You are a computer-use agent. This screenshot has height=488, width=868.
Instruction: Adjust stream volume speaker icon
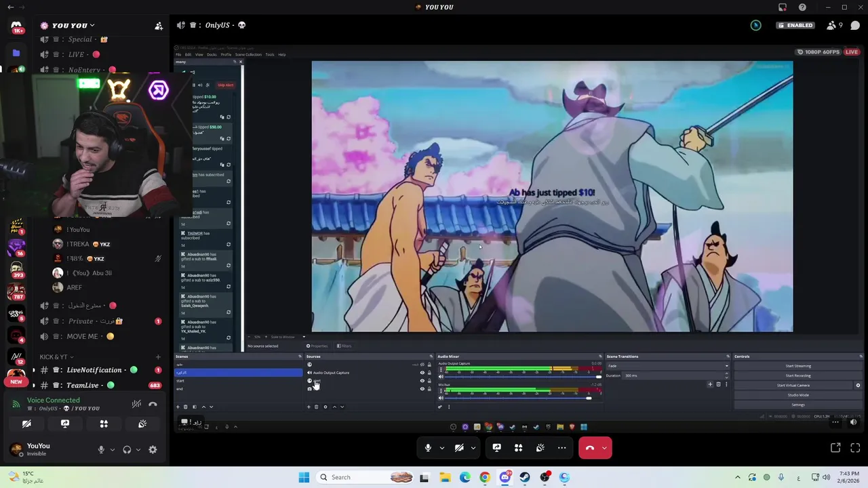853,422
